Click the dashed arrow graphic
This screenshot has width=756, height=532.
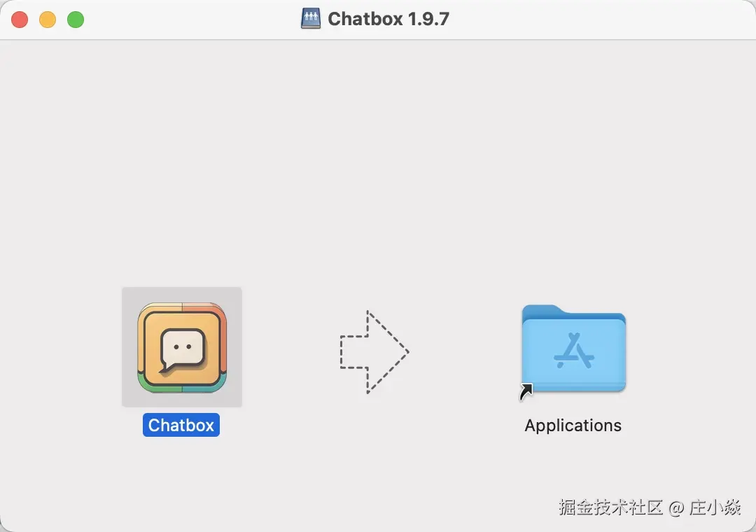pyautogui.click(x=374, y=352)
